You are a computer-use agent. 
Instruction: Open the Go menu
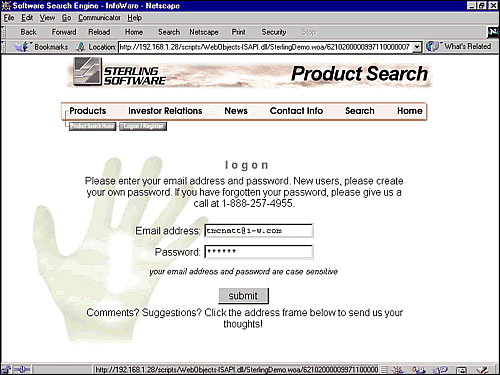66,18
